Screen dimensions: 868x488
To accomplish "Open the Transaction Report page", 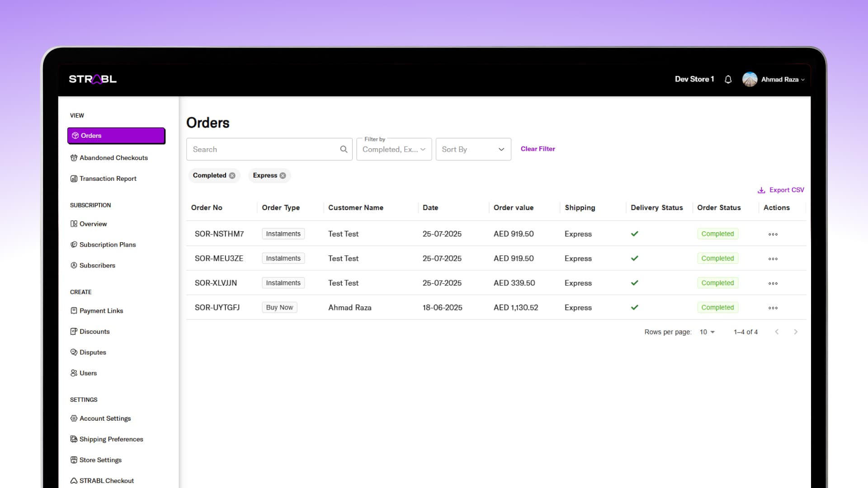I will 108,178.
